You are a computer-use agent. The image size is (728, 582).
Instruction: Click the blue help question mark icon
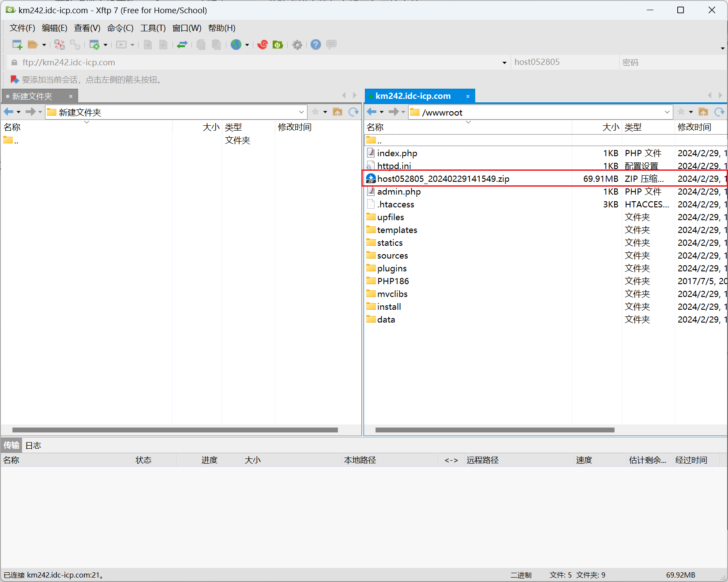click(x=315, y=45)
